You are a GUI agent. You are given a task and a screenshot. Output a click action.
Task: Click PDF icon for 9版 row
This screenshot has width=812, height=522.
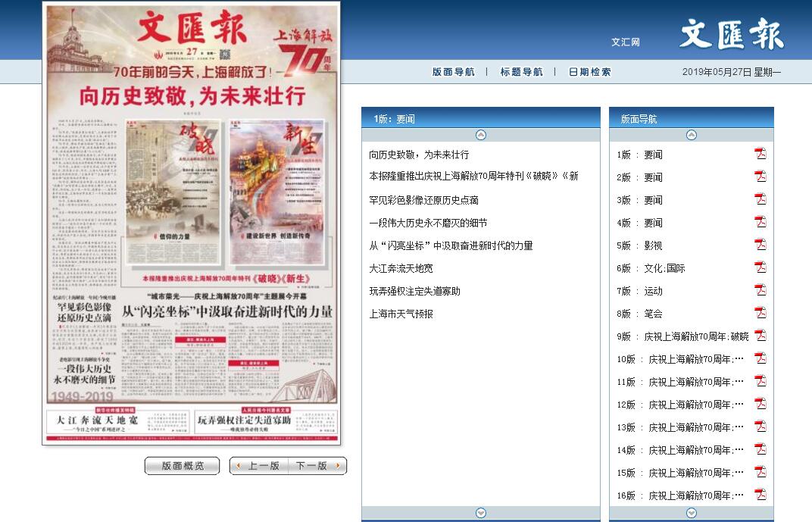760,336
